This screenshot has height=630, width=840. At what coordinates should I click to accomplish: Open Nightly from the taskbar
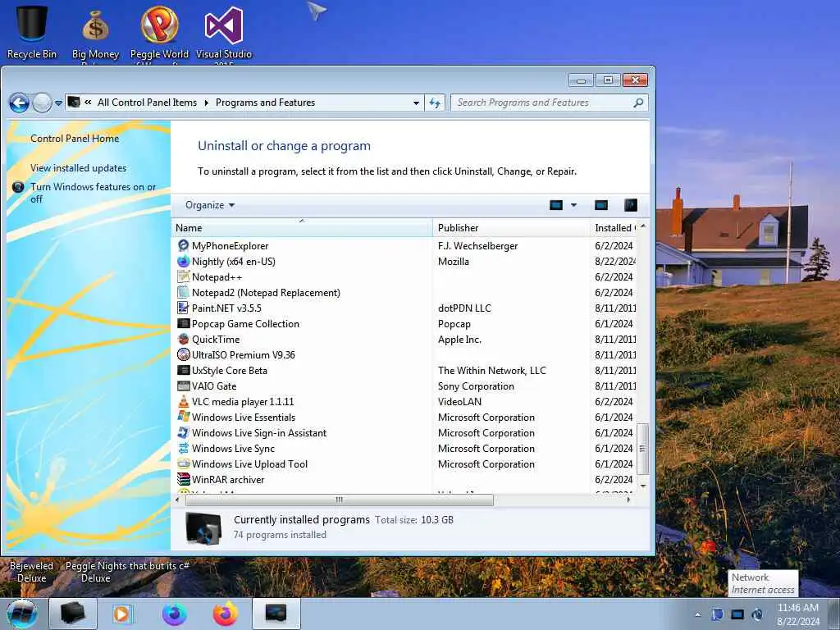click(175, 614)
